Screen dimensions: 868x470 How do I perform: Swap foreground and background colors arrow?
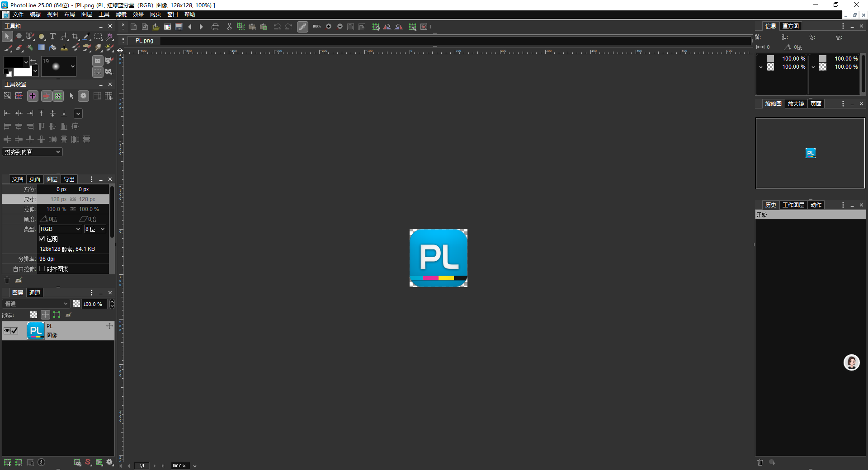33,61
